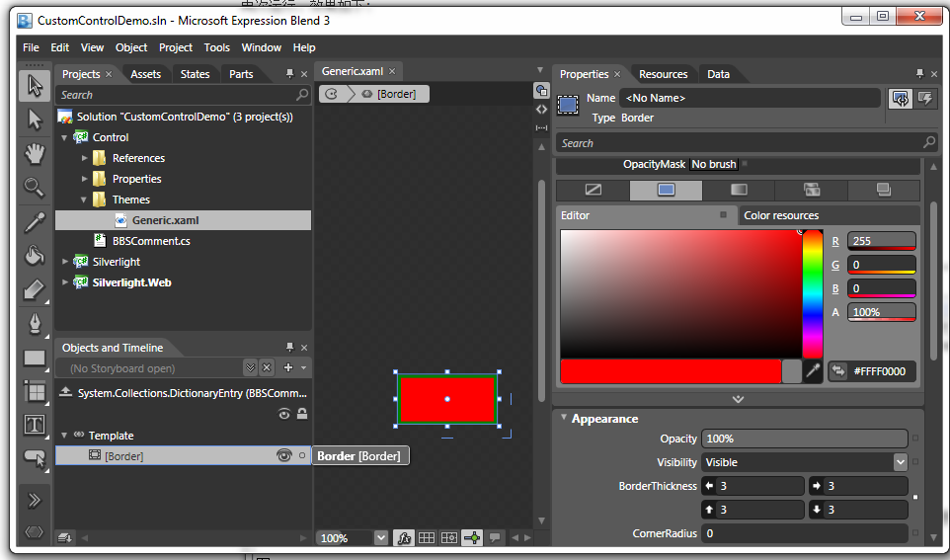Toggle show snap grid button
Image resolution: width=950 pixels, height=560 pixels.
(x=427, y=537)
